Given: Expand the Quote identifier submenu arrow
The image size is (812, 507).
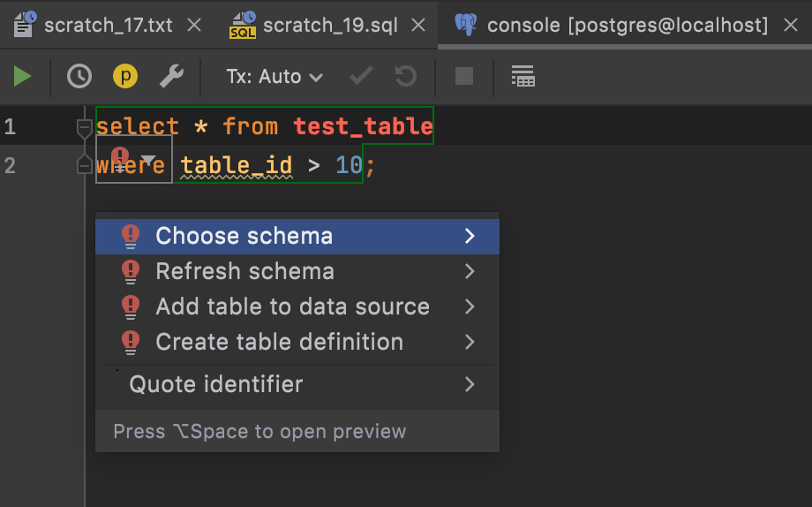Looking at the screenshot, I should pyautogui.click(x=470, y=384).
